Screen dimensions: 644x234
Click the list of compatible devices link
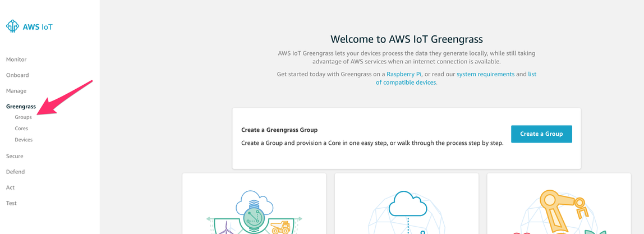coord(406,82)
